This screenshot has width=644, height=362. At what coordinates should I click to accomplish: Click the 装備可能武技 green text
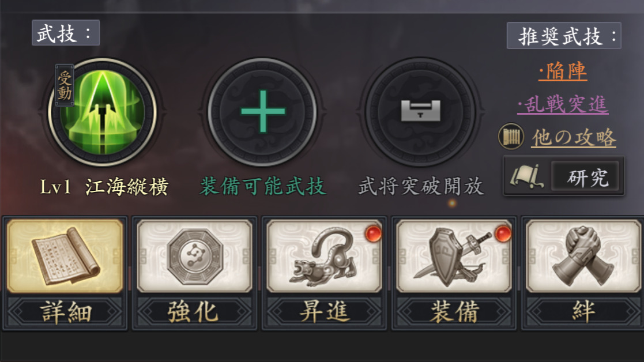(263, 187)
